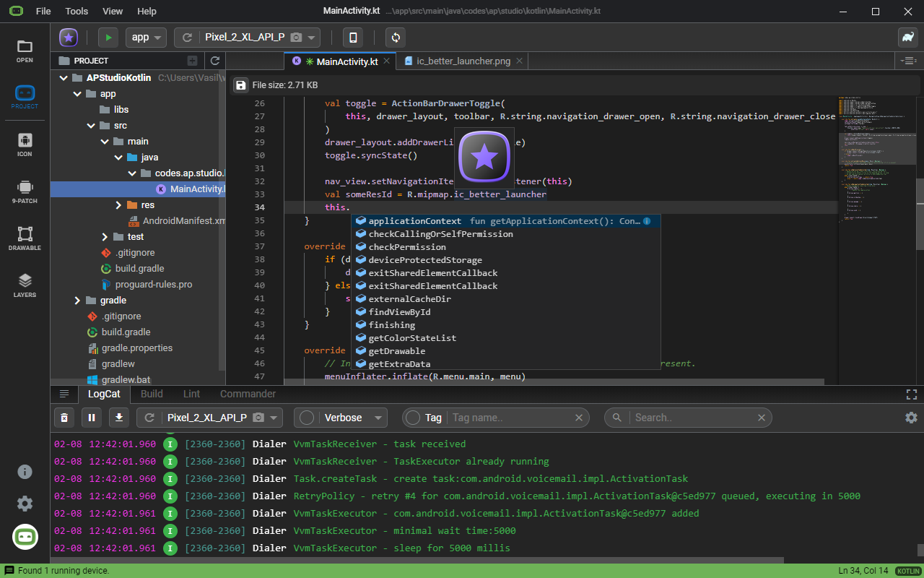Open the Icon tool in sidebar
This screenshot has height=578, width=924.
(25, 144)
